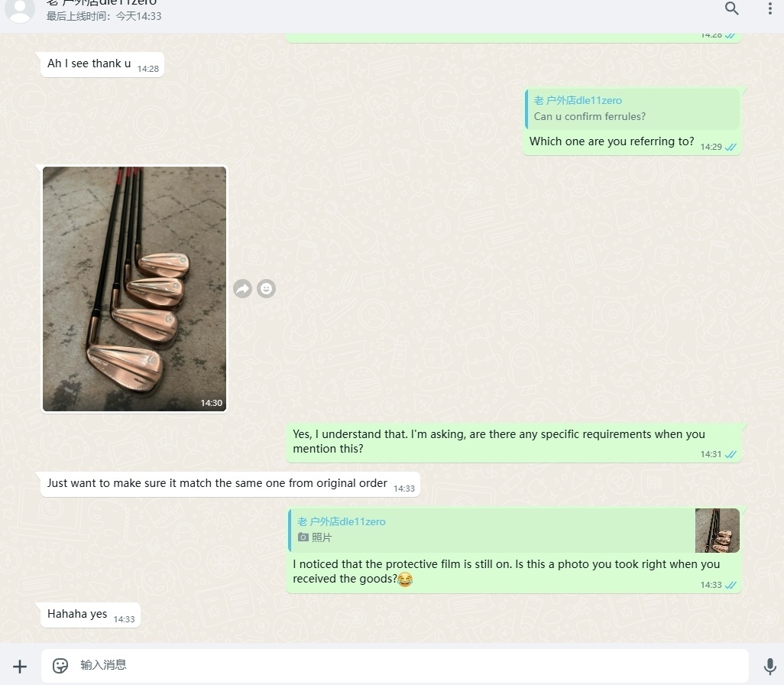The height and width of the screenshot is (685, 784).
Task: Click the "Just want to make sure" message
Action: [x=217, y=483]
